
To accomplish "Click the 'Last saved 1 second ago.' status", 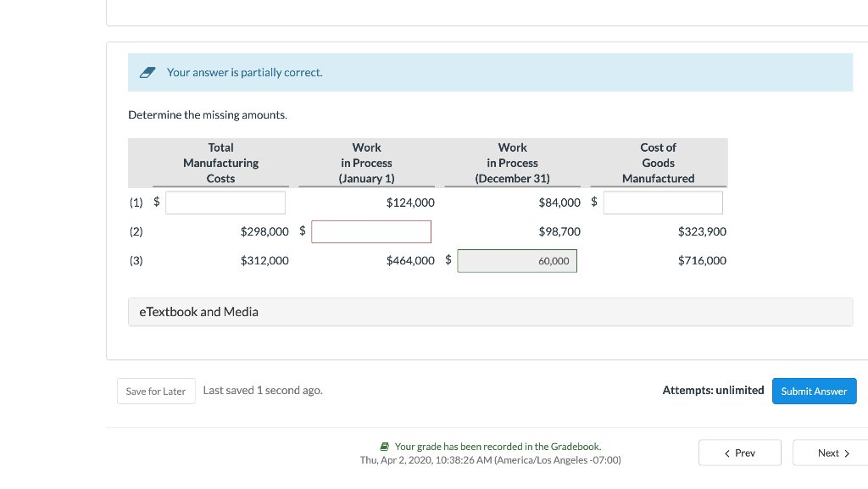I will (263, 391).
